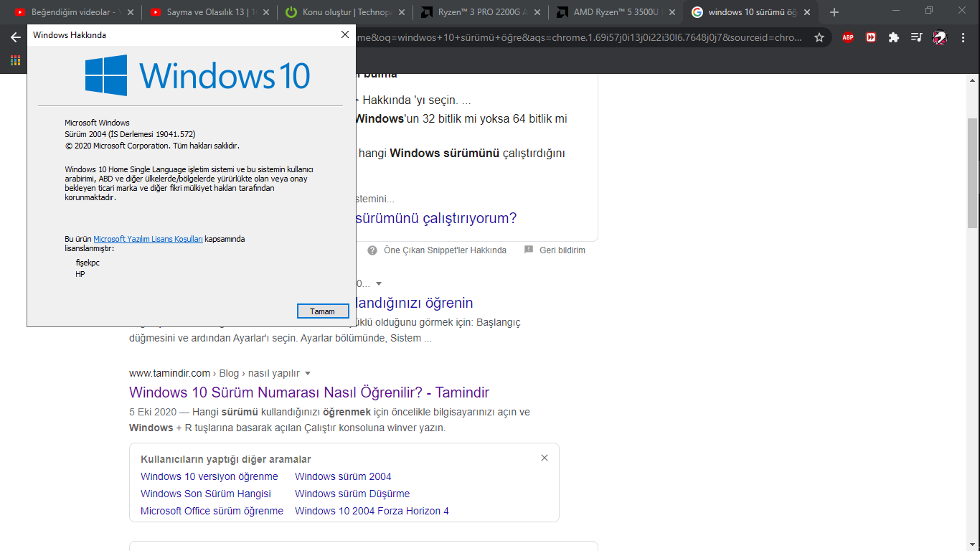The image size is (980, 551).
Task: Click the 'Sürüm 2004 (İS Derlemesi 19041.572)' text
Action: coord(130,134)
